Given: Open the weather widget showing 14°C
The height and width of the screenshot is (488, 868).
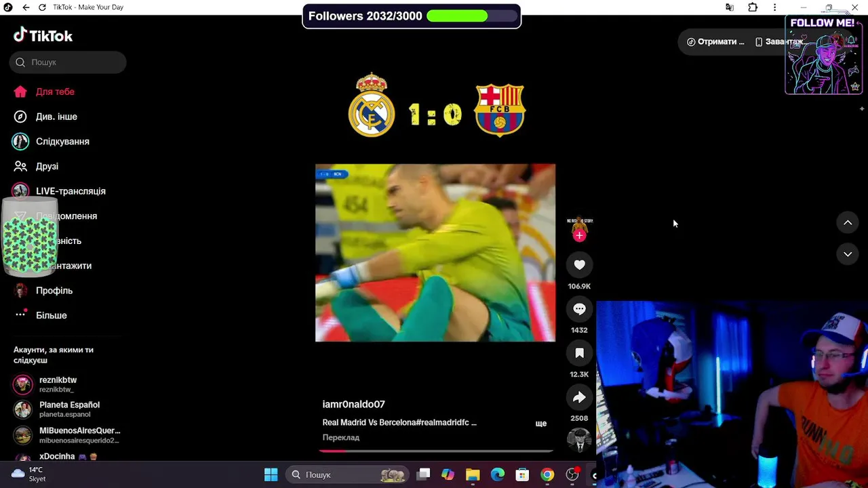Looking at the screenshot, I should (x=28, y=474).
